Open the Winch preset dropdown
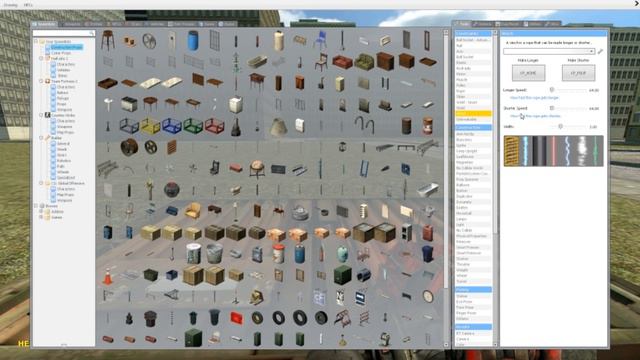640x360 pixels. click(549, 51)
